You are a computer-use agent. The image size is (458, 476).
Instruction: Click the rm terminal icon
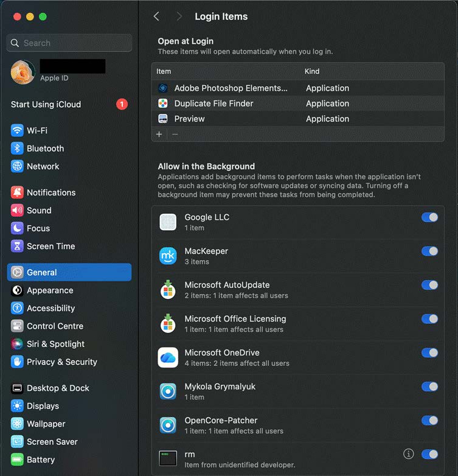[x=168, y=458]
